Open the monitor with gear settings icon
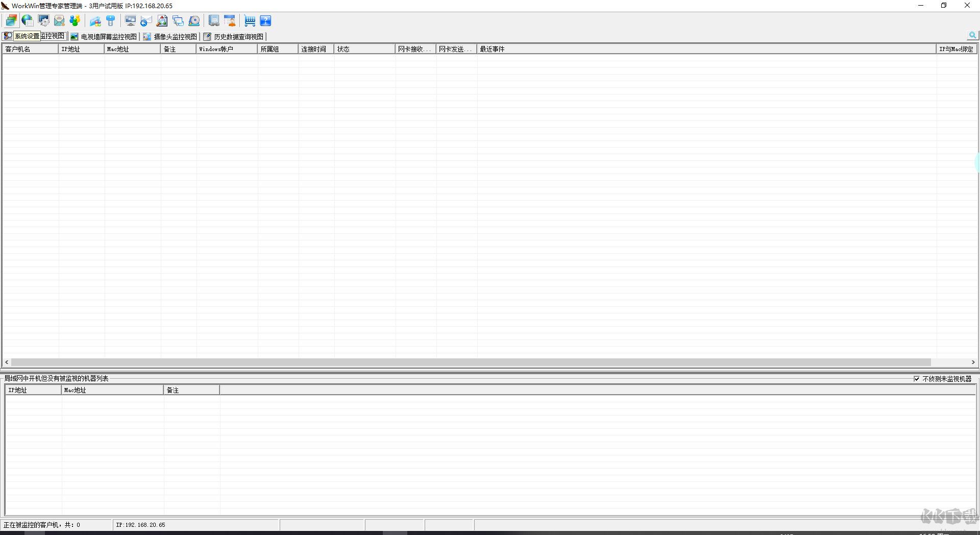Screen dimensions: 980x535 tap(43, 20)
